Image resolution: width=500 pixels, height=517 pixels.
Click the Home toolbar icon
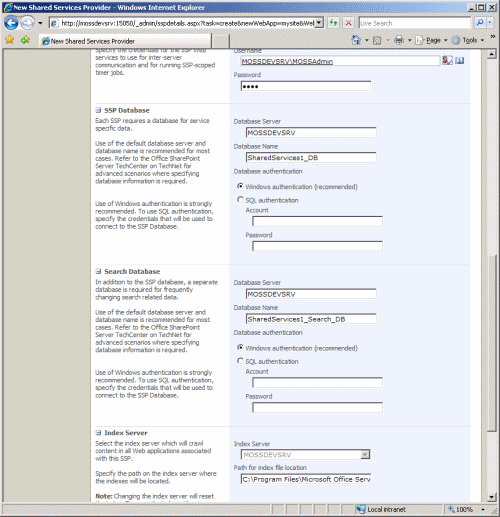[356, 40]
